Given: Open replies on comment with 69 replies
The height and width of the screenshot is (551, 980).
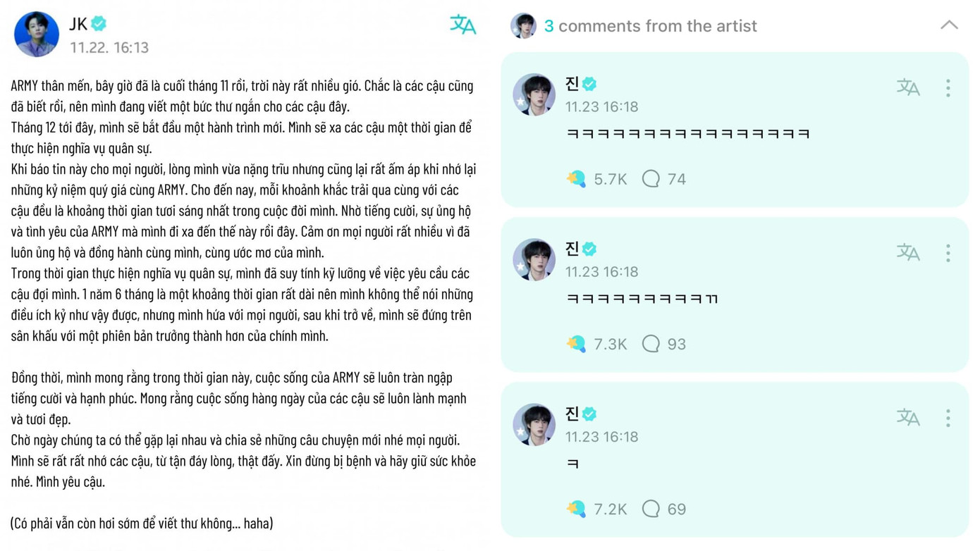Looking at the screenshot, I should pos(651,509).
